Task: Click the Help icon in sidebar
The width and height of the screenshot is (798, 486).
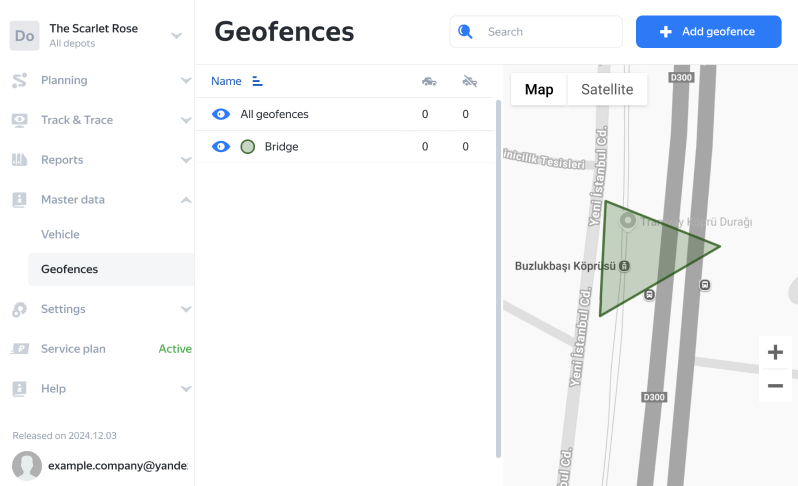Action: coord(19,388)
